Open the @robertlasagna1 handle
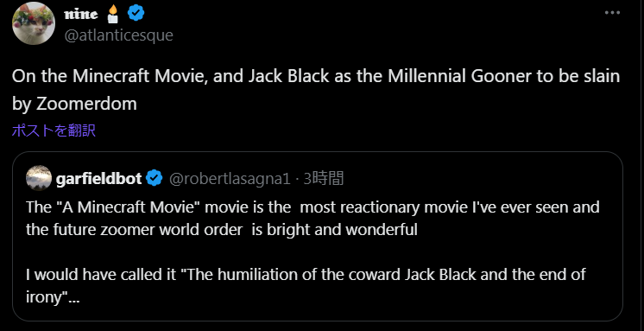This screenshot has width=644, height=331. click(230, 179)
